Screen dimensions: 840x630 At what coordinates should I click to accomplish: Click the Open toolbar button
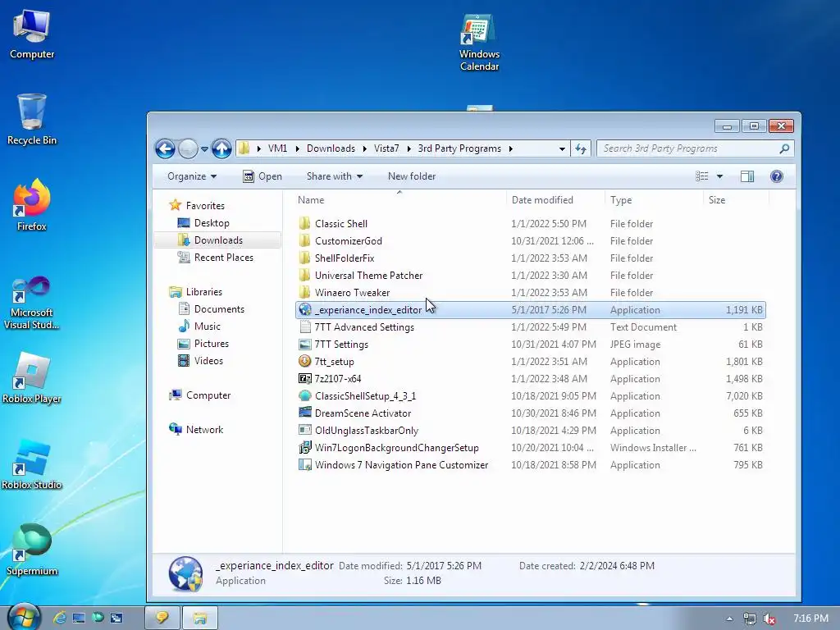(x=262, y=176)
